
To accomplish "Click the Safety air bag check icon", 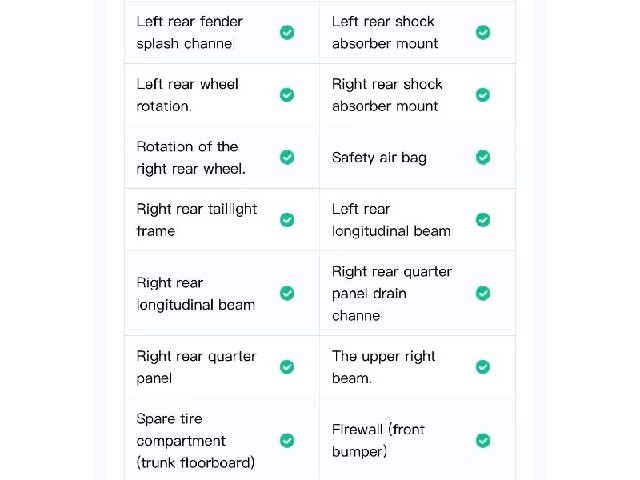I will 483,157.
